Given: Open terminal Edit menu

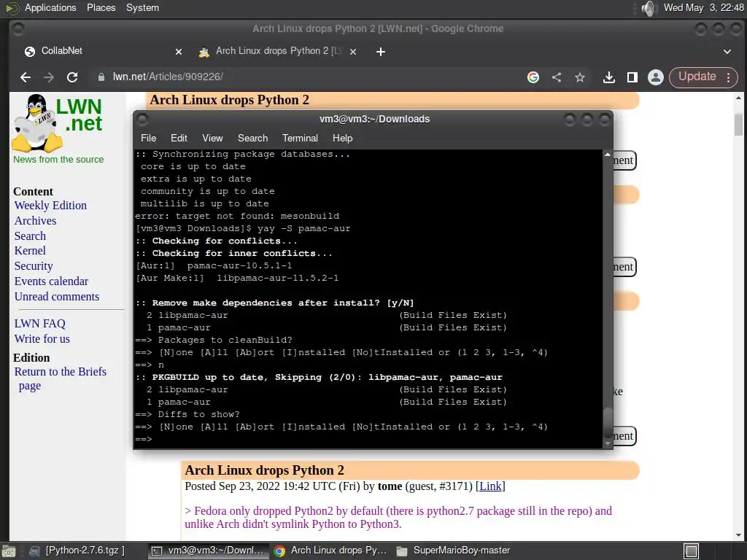Looking at the screenshot, I should click(179, 138).
